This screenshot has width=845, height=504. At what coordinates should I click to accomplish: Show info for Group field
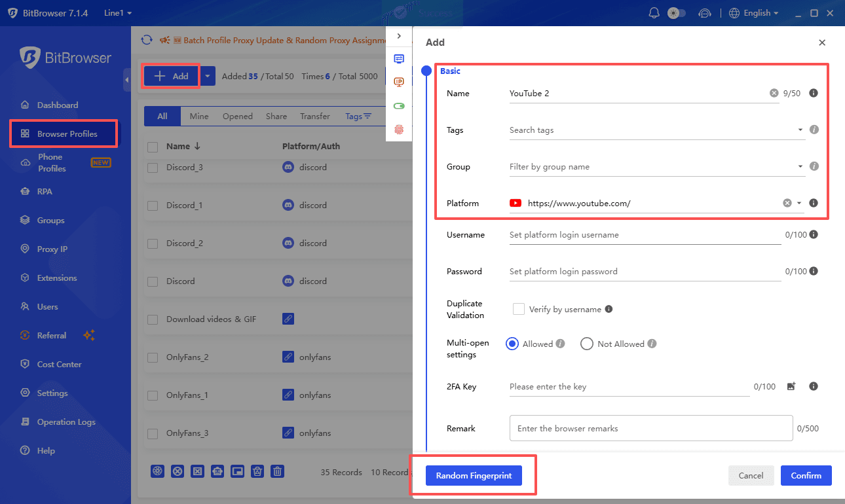[814, 167]
